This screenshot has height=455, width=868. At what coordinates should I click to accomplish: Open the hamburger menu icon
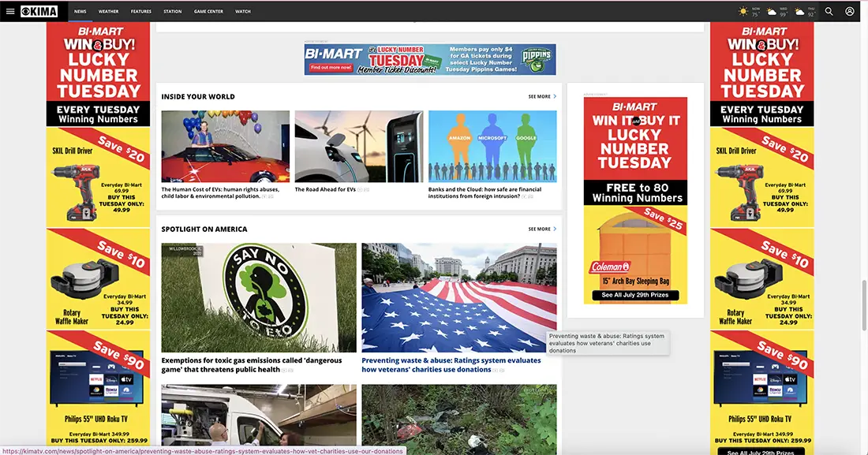[x=10, y=11]
